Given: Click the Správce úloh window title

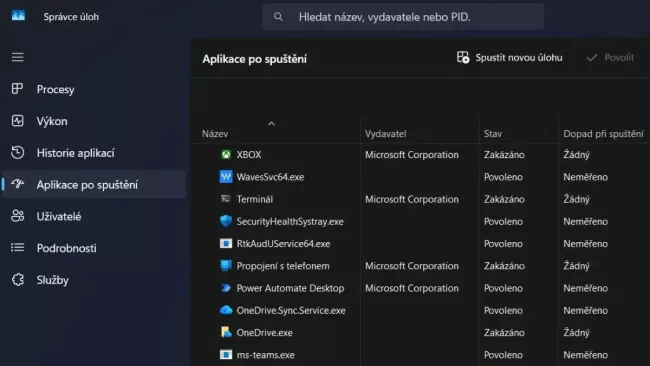Looking at the screenshot, I should click(x=71, y=17).
